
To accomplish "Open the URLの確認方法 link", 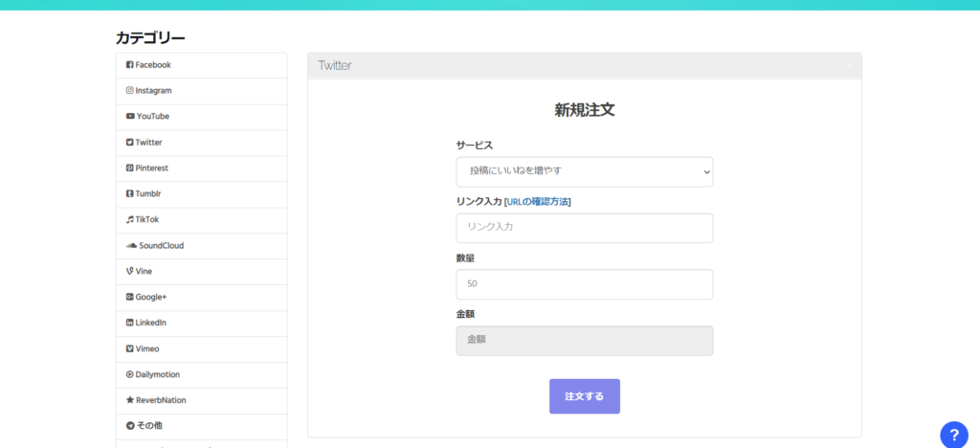I will (538, 201).
